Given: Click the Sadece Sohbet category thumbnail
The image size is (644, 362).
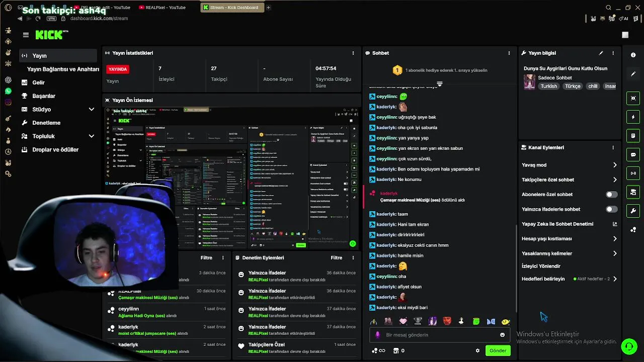Looking at the screenshot, I should [529, 82].
